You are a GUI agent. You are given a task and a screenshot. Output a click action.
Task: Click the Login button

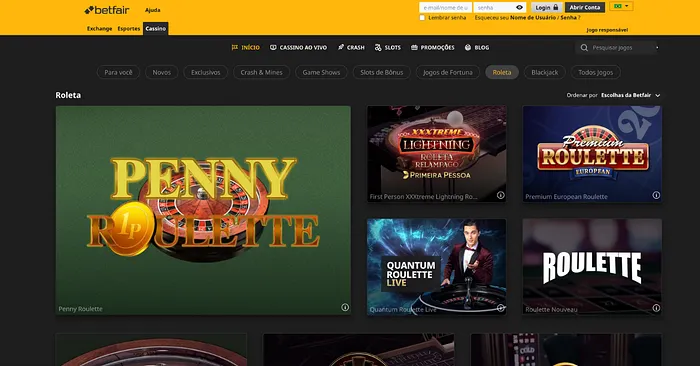[546, 8]
